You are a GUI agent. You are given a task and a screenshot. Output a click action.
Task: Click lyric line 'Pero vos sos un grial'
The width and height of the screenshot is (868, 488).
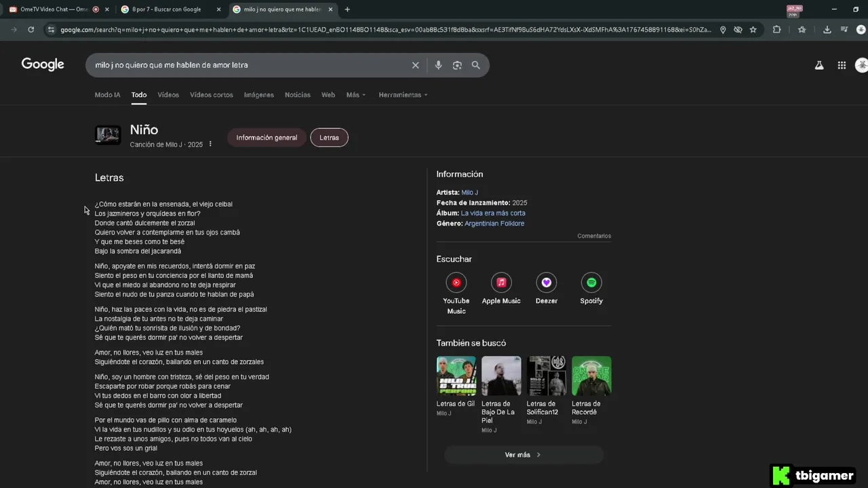126,449
